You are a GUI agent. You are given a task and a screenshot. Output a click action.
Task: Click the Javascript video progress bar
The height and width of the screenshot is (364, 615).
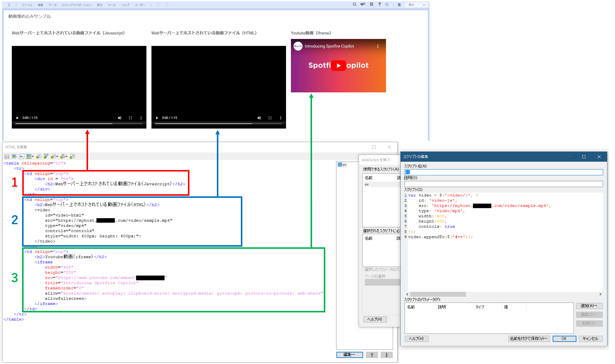[79, 124]
